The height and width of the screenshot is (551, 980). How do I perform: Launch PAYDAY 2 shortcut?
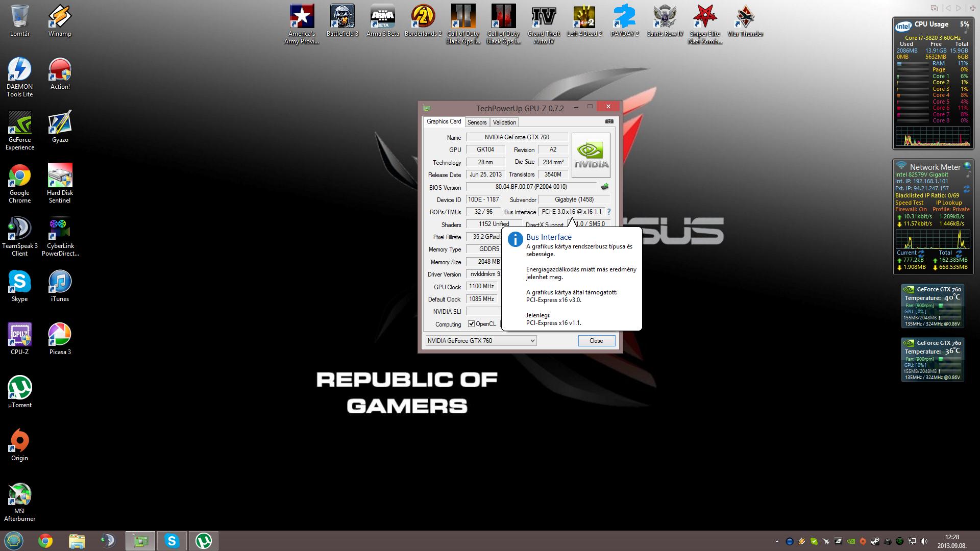point(625,21)
